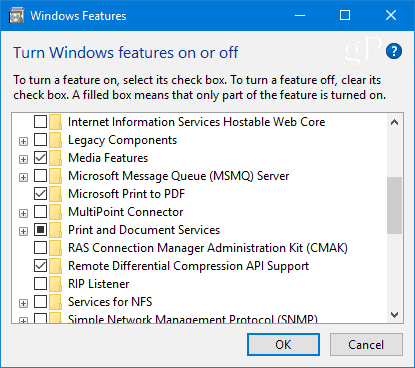This screenshot has width=415, height=368.
Task: Expand the Media Features tree node
Action: (23, 160)
